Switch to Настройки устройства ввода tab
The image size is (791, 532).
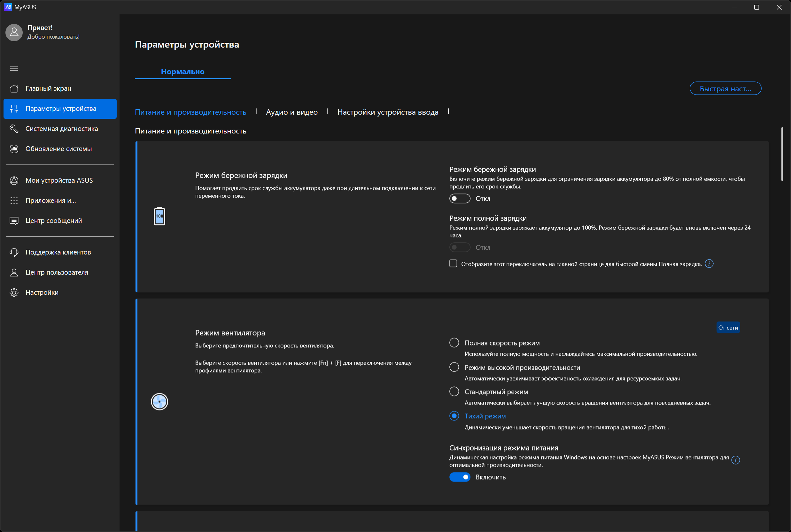tap(388, 112)
